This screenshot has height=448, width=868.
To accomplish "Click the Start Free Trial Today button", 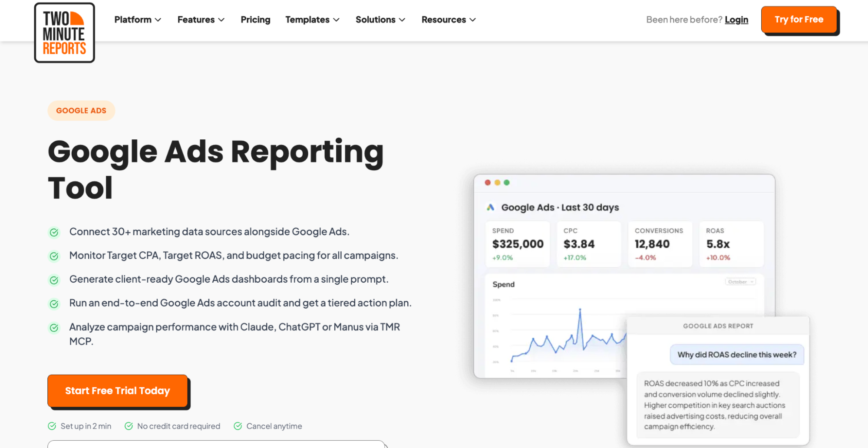I will pyautogui.click(x=118, y=391).
